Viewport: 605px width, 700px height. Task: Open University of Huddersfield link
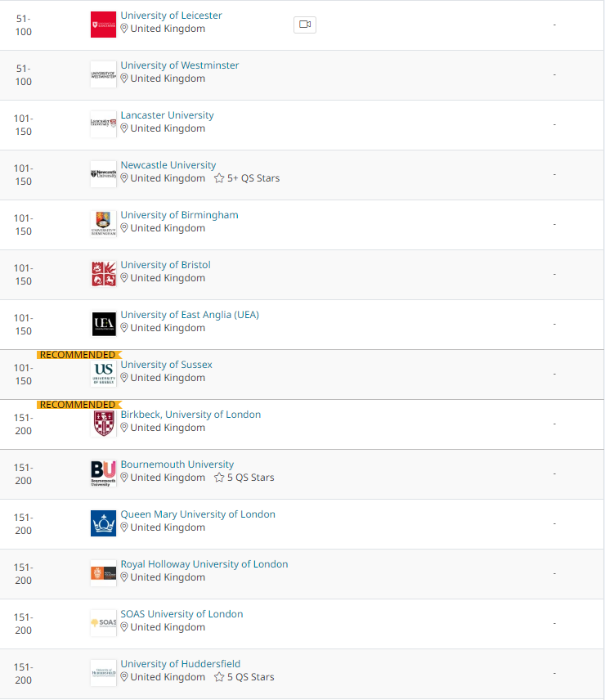[x=180, y=664]
